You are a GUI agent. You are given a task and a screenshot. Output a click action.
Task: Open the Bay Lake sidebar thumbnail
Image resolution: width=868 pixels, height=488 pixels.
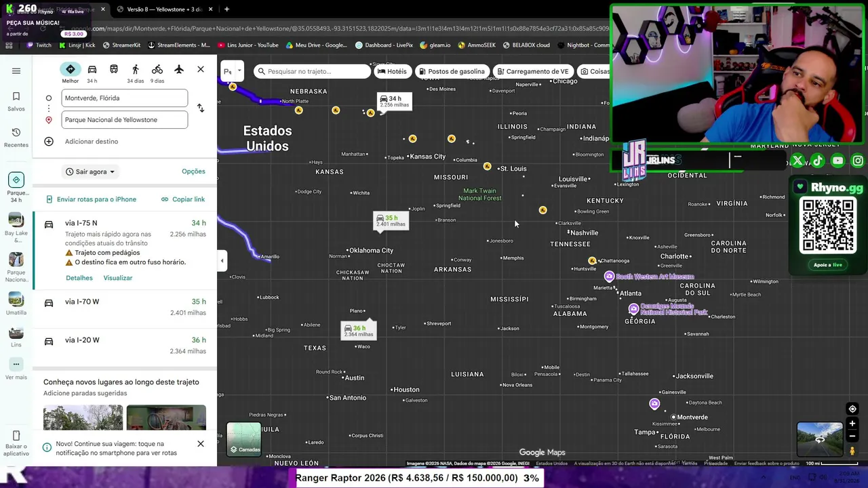[x=16, y=228]
